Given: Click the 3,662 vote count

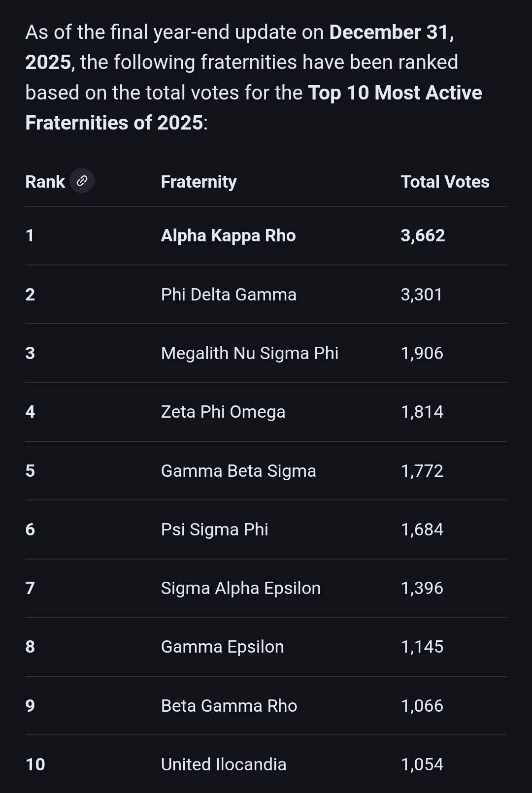Looking at the screenshot, I should click(x=423, y=235).
